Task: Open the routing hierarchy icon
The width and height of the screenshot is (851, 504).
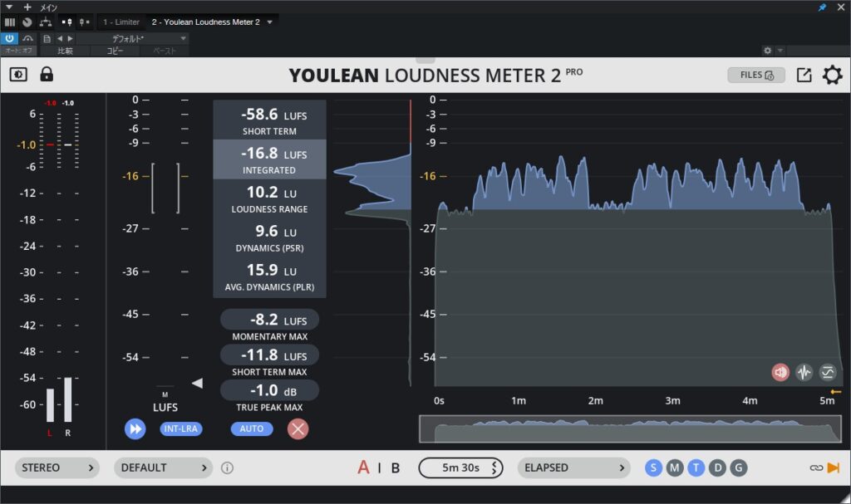Action: coord(46,22)
